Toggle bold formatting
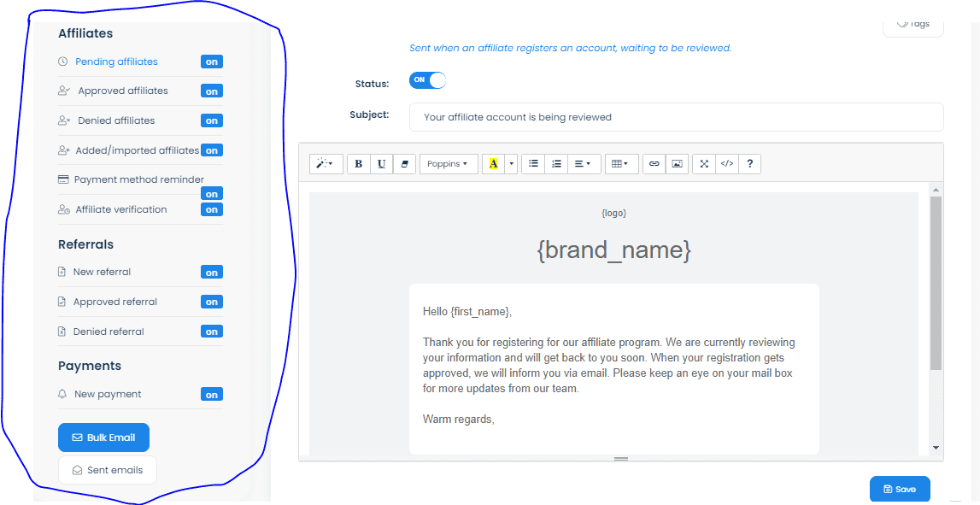 (359, 164)
